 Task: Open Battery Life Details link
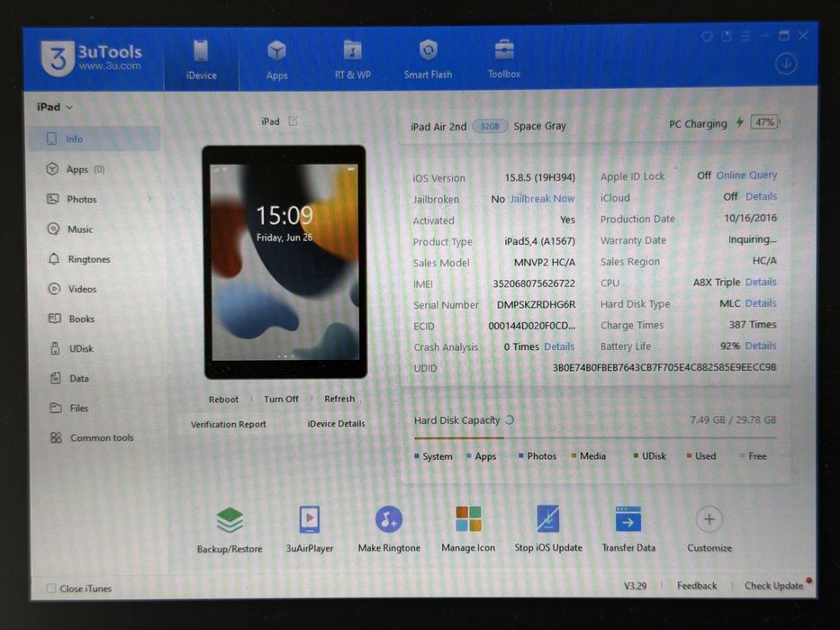tap(761, 346)
